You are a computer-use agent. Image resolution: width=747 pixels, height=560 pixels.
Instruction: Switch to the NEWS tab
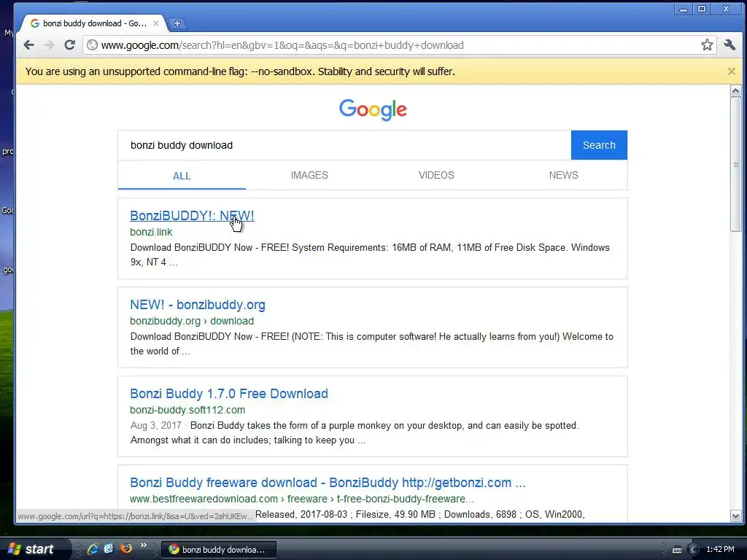tap(564, 175)
